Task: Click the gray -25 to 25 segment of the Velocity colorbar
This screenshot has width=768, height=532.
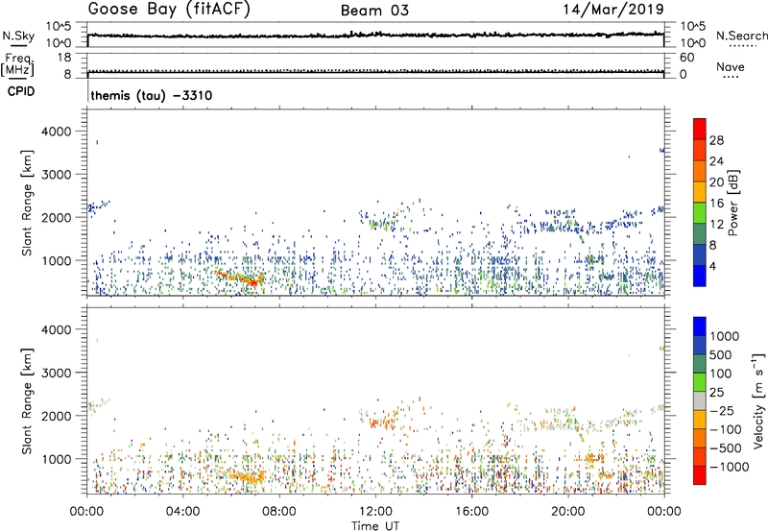Action: click(x=700, y=400)
